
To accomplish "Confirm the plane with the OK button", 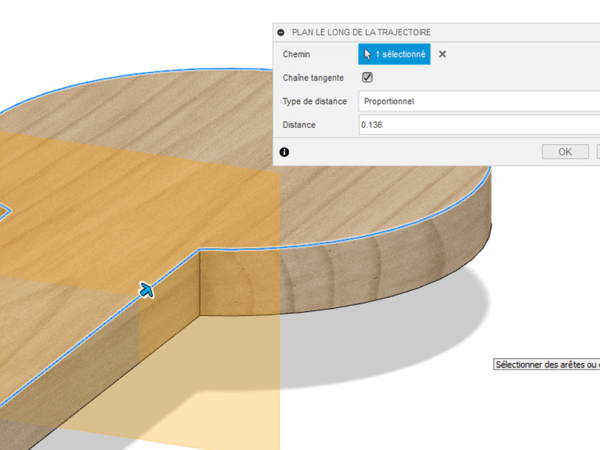I will [x=565, y=152].
